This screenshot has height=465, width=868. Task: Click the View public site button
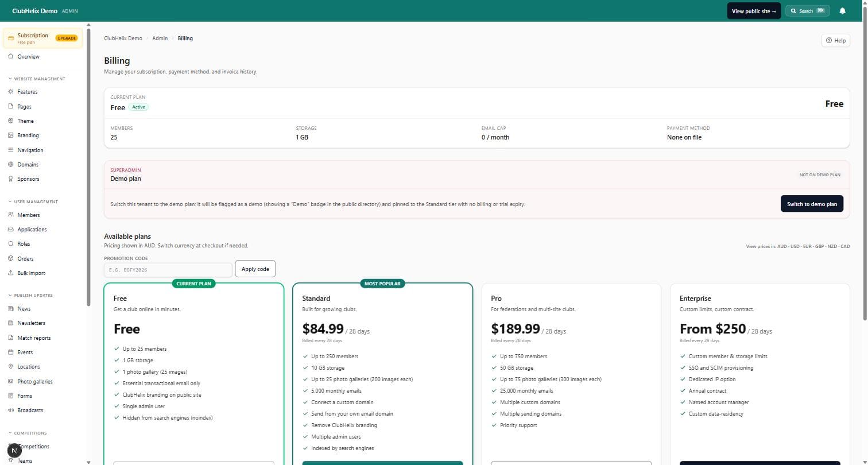[x=754, y=11]
